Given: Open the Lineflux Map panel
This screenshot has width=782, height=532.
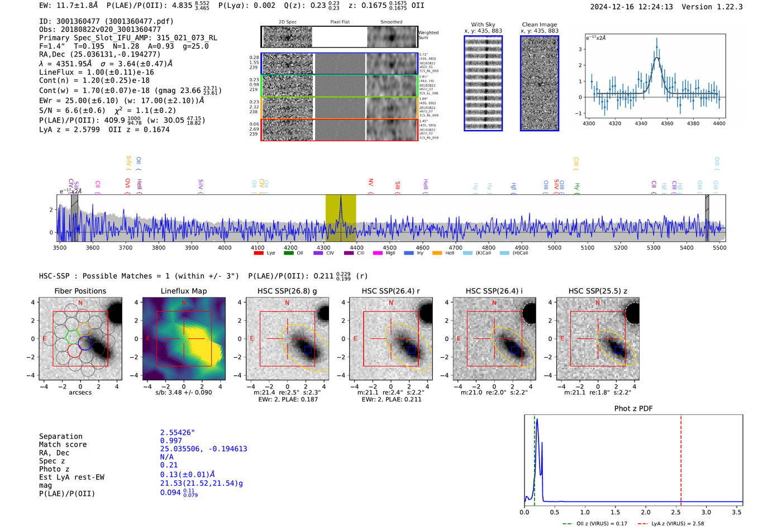Looking at the screenshot, I should tap(184, 339).
